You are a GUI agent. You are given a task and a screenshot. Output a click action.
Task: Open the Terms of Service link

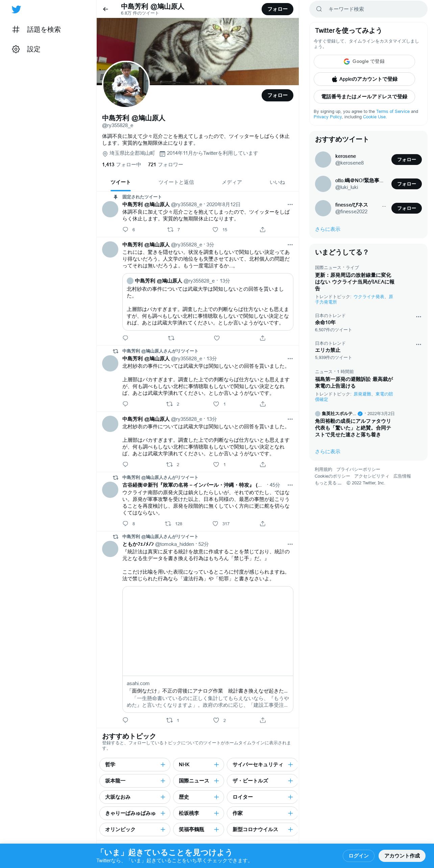point(393,112)
